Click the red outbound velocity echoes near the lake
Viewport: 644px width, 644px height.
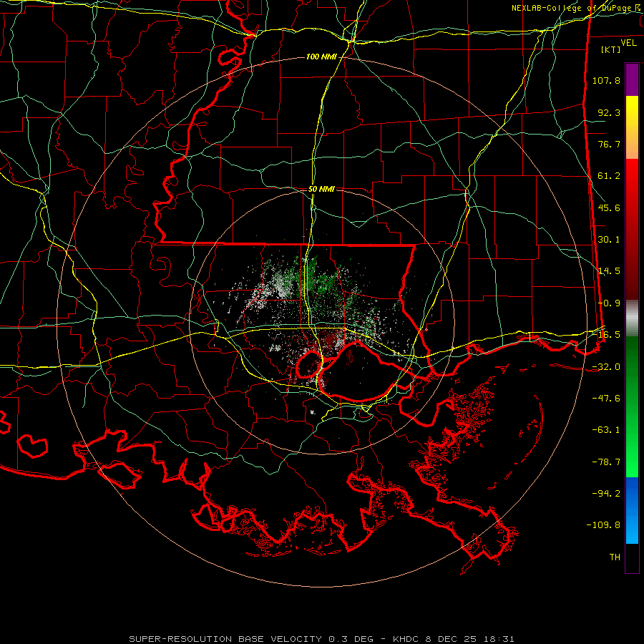pyautogui.click(x=328, y=341)
